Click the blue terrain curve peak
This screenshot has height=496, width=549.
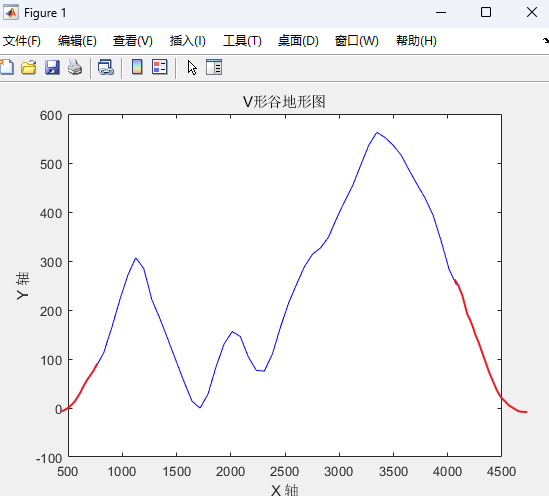377,133
